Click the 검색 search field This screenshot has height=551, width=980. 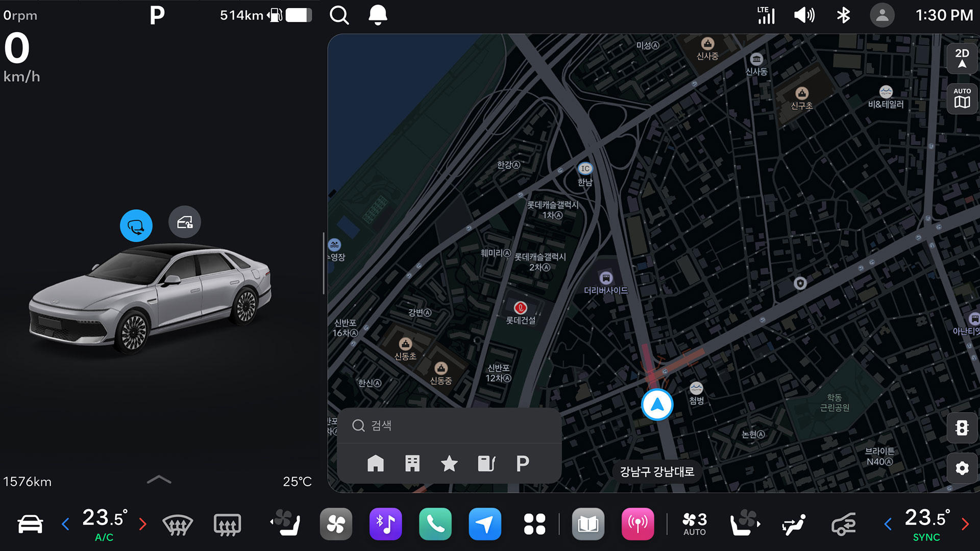[449, 425]
